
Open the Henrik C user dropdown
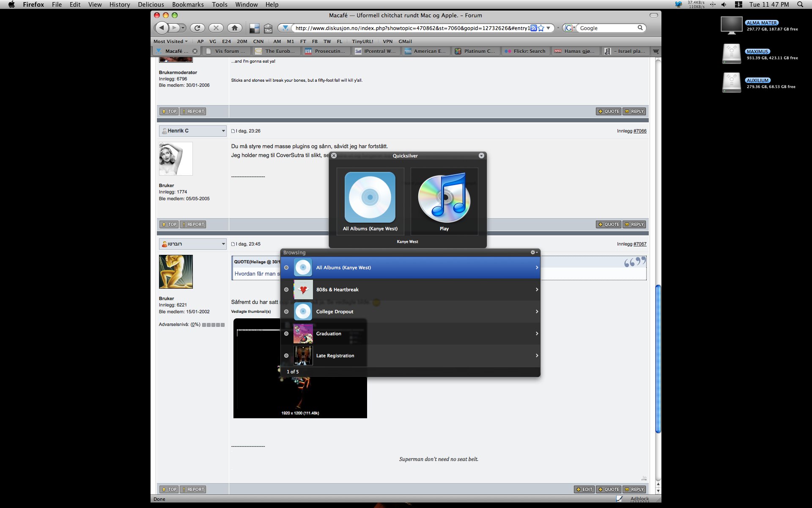(193, 131)
